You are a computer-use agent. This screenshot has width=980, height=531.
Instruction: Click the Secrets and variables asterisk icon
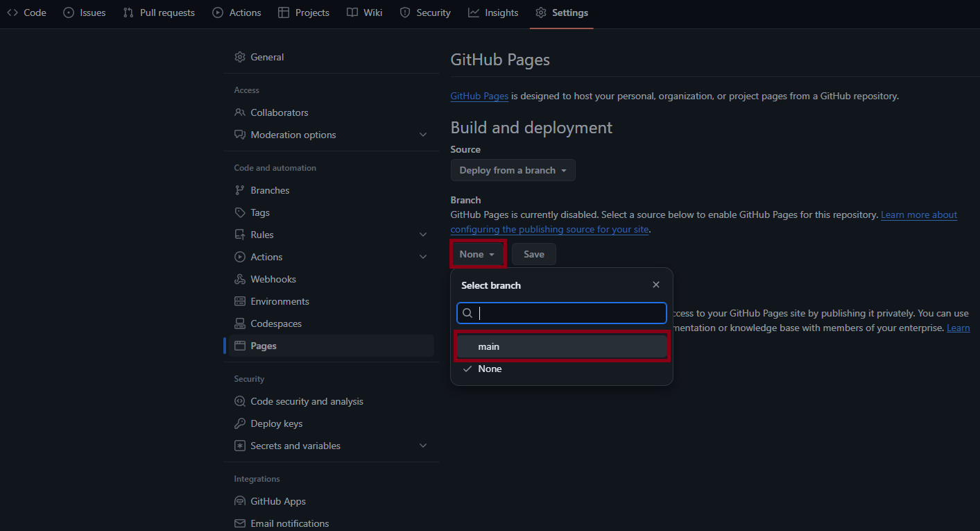pyautogui.click(x=240, y=446)
